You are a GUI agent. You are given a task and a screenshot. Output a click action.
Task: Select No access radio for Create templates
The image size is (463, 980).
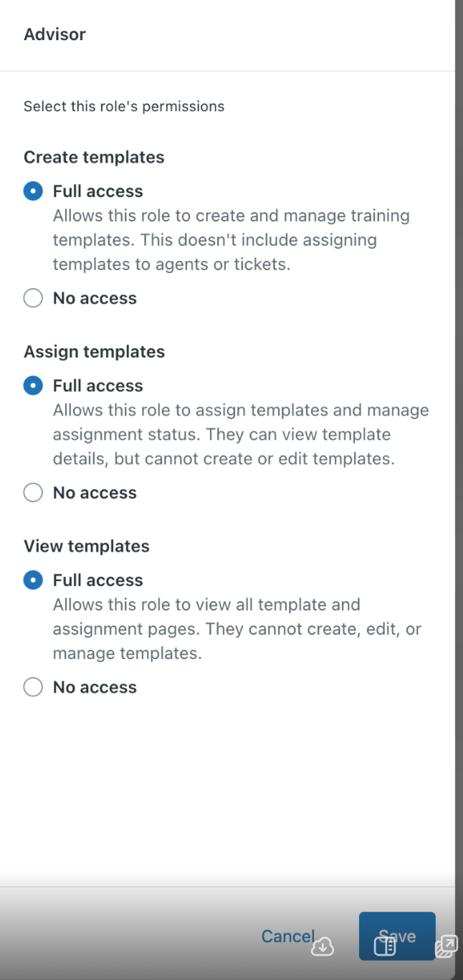point(33,298)
